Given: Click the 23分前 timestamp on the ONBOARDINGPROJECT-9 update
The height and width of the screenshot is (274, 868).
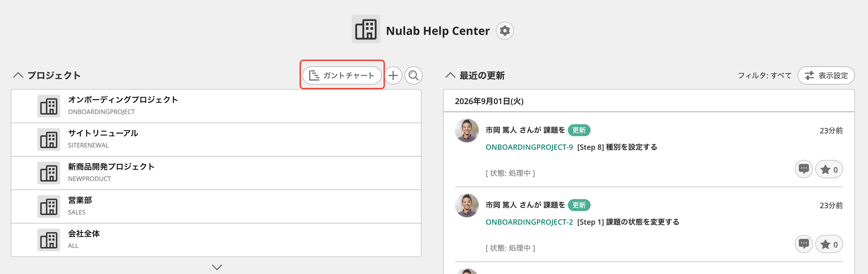Looking at the screenshot, I should click(831, 130).
